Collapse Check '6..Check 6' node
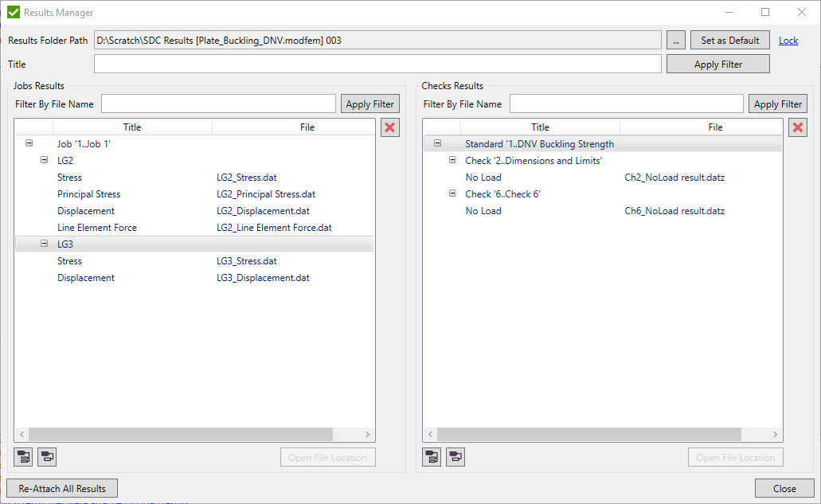Image resolution: width=821 pixels, height=504 pixels. (x=452, y=194)
